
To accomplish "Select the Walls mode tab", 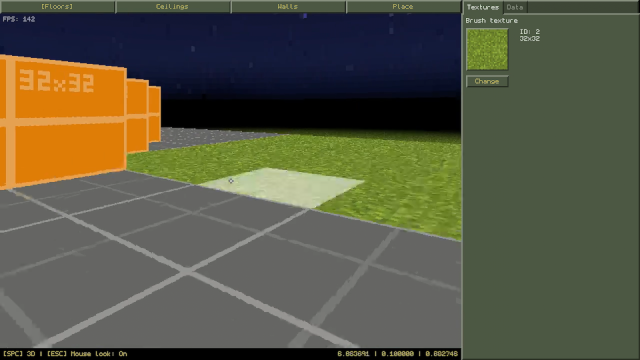I will click(x=288, y=7).
